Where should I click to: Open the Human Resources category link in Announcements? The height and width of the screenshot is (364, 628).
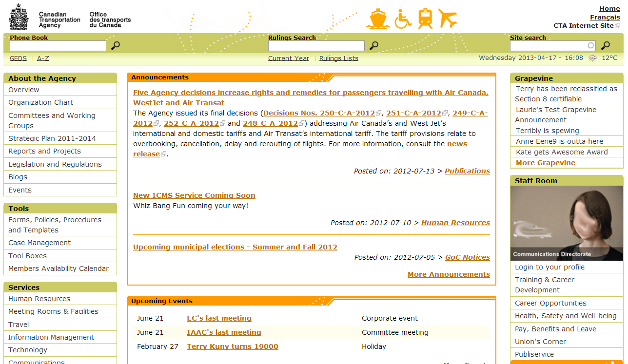click(455, 223)
